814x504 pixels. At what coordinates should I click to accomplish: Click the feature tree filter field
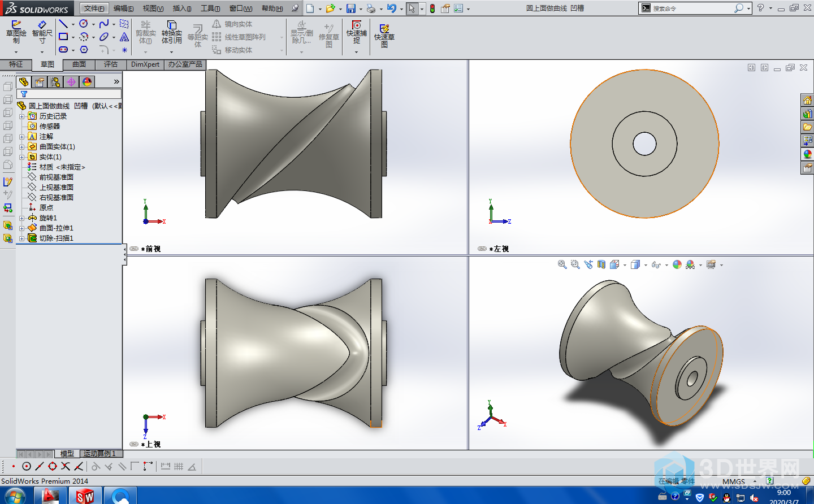pos(69,94)
